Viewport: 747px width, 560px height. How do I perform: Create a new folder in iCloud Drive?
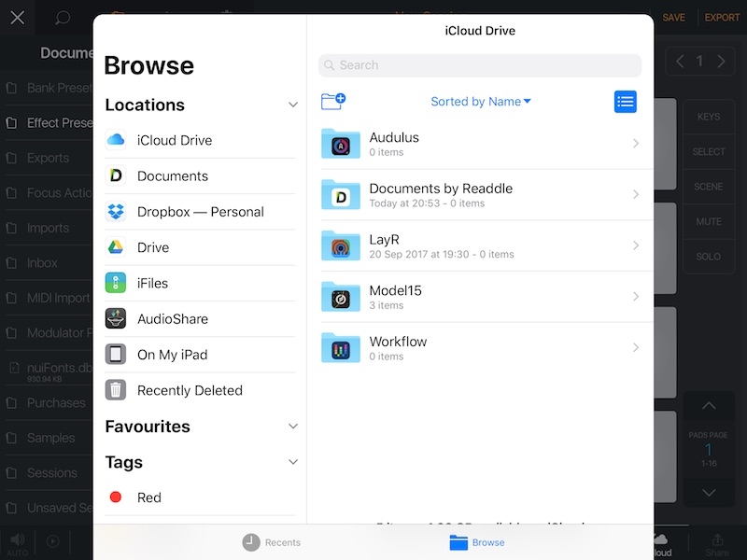tap(333, 101)
